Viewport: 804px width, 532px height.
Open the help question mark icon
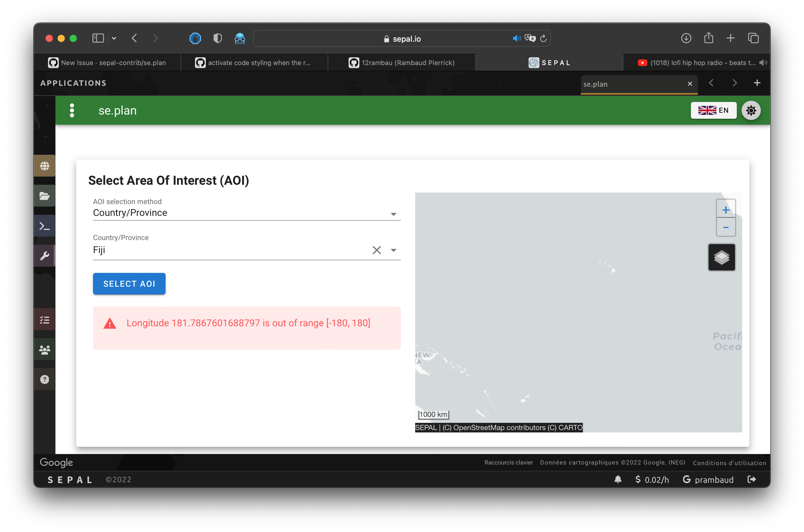44,379
